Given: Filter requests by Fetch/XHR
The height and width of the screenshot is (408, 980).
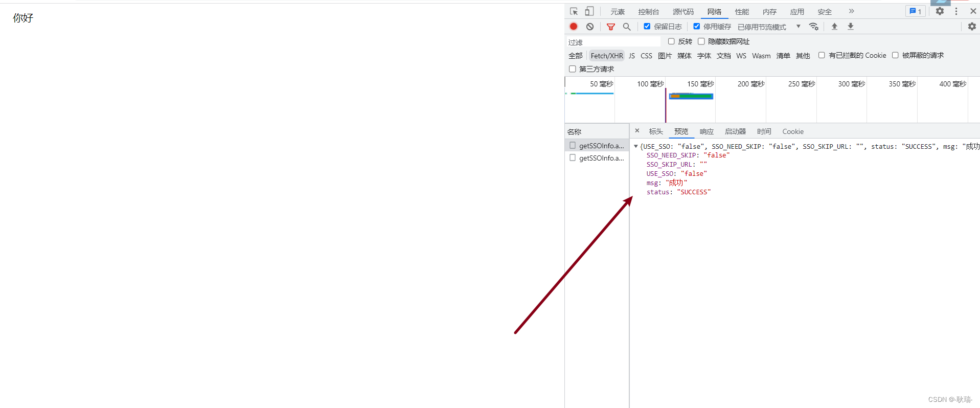Looking at the screenshot, I should [x=607, y=56].
